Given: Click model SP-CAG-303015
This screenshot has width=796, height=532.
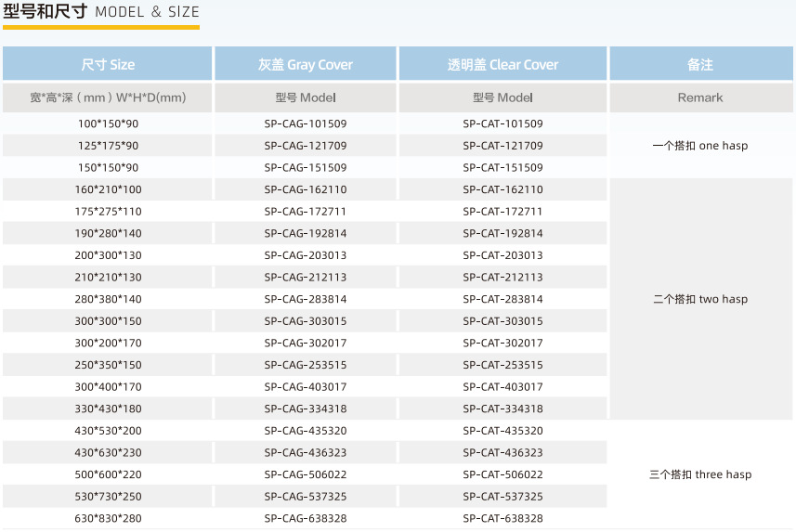Looking at the screenshot, I should [305, 321].
